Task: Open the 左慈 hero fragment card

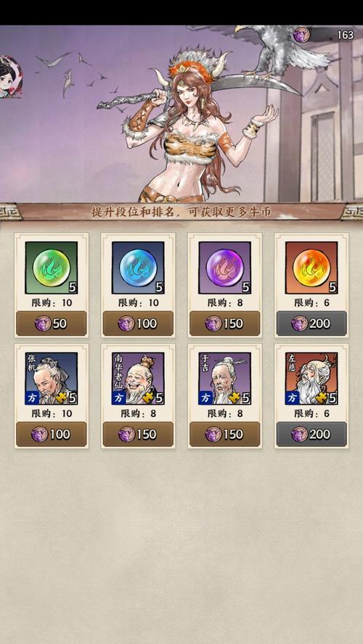Action: (x=311, y=379)
